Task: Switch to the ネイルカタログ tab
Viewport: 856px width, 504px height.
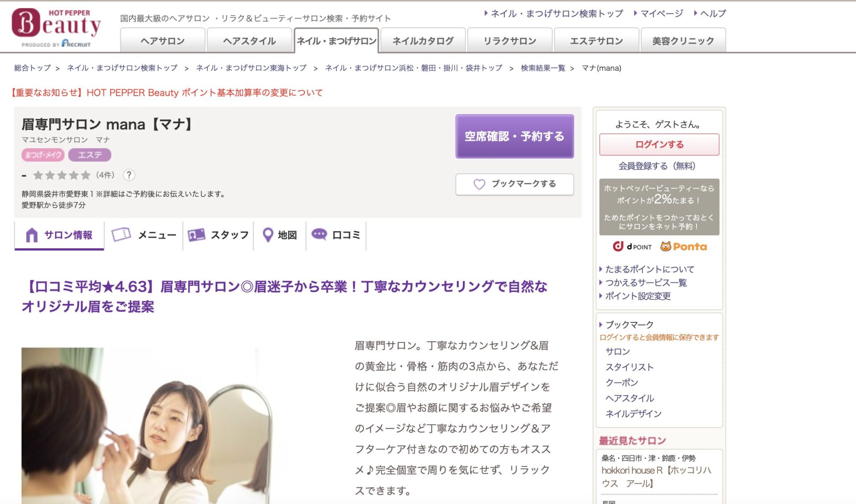Action: coord(423,41)
